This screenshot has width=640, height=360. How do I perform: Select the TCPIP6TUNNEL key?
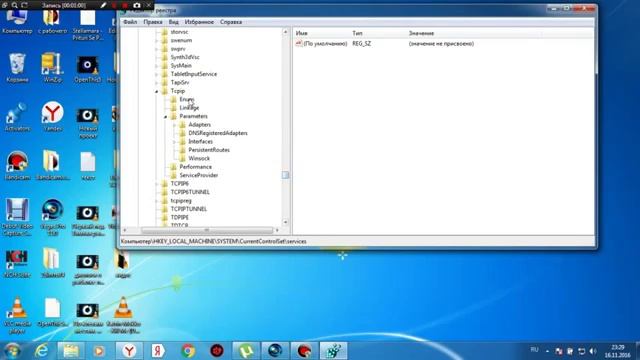(190, 192)
